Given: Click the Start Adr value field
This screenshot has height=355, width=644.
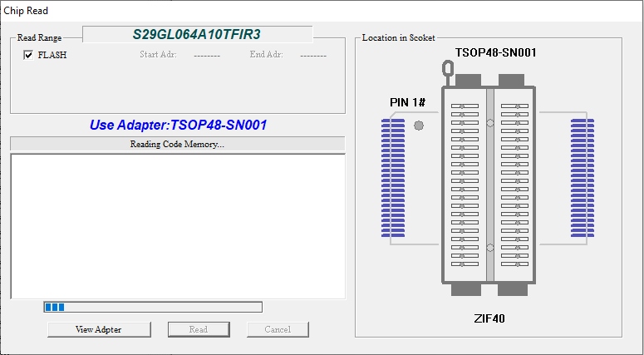Looking at the screenshot, I should (207, 56).
